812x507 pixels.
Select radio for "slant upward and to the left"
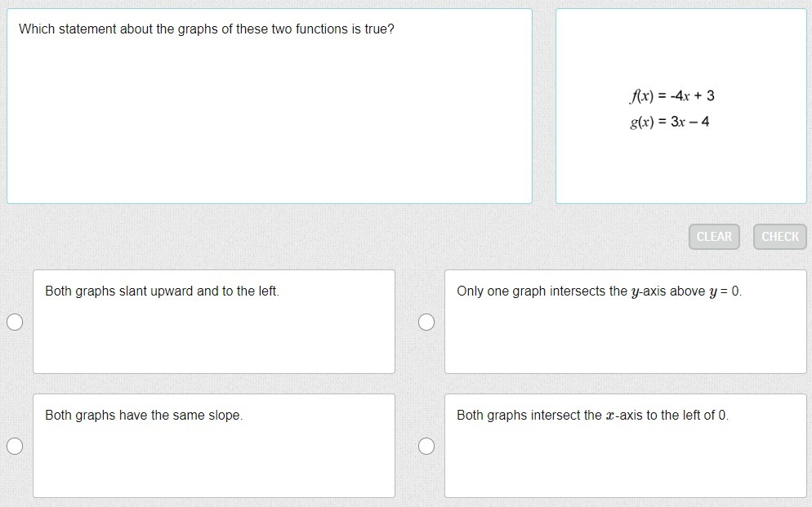pyautogui.click(x=14, y=322)
